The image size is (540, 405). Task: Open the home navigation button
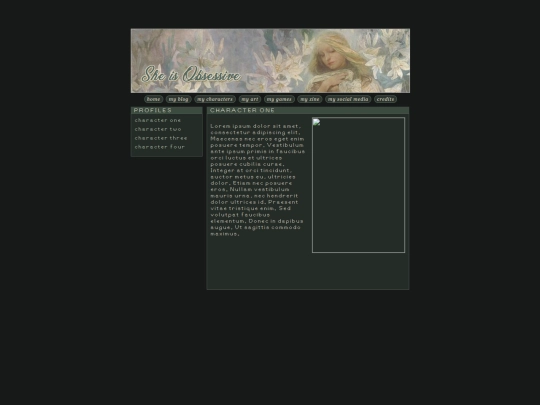[x=153, y=99]
